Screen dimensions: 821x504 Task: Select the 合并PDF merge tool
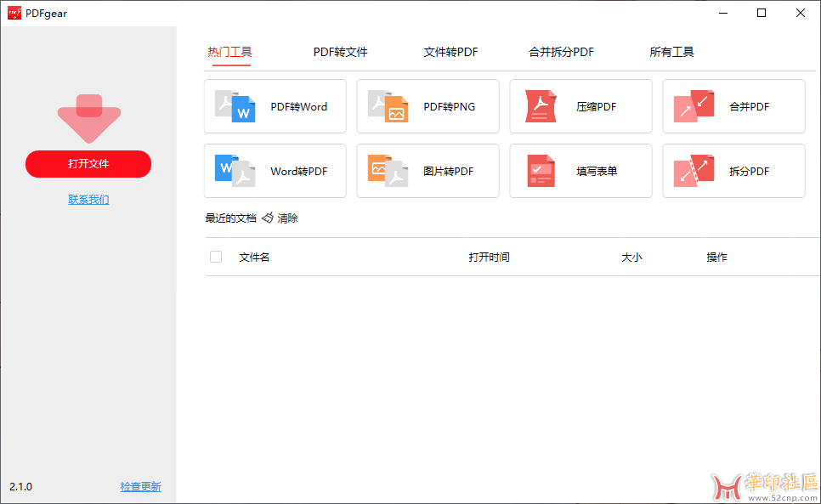pyautogui.click(x=733, y=106)
